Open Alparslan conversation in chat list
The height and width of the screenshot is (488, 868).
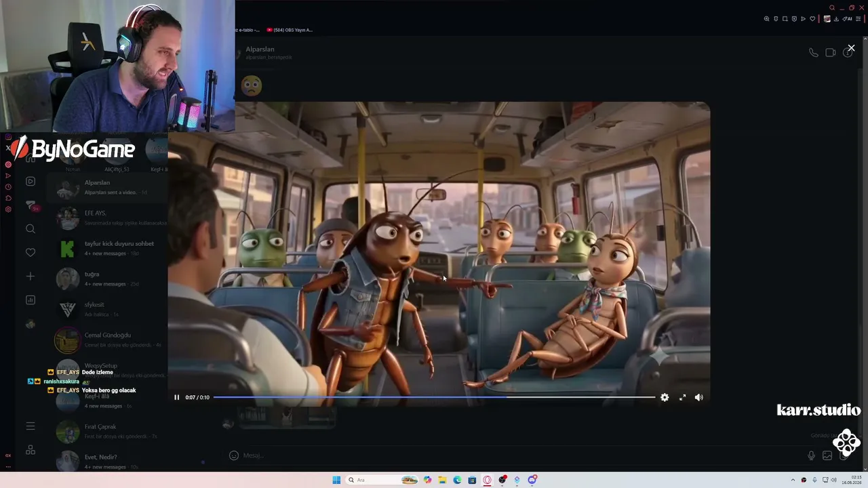[x=107, y=187]
